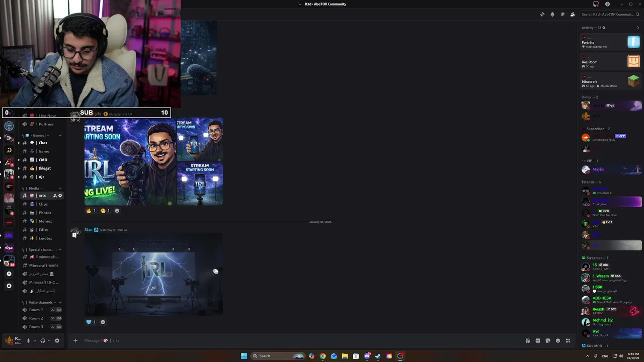
Task: Open the Clips channel
Action: coord(42,204)
